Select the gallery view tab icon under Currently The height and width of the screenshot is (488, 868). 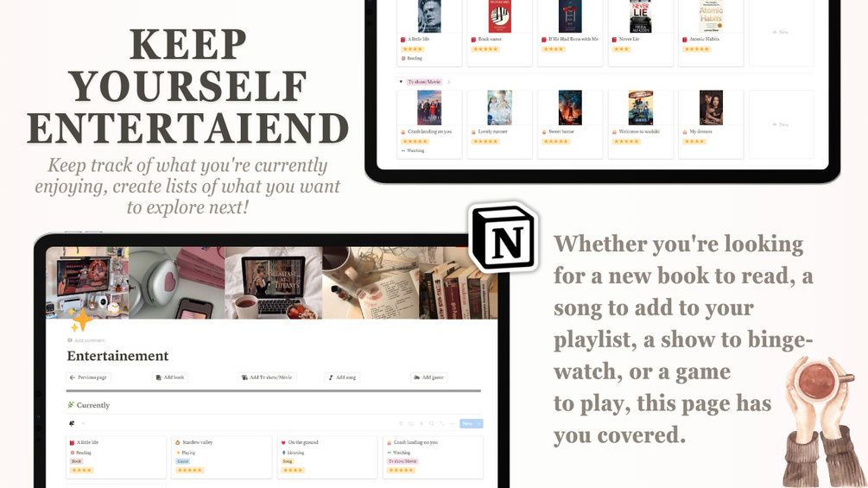[72, 424]
